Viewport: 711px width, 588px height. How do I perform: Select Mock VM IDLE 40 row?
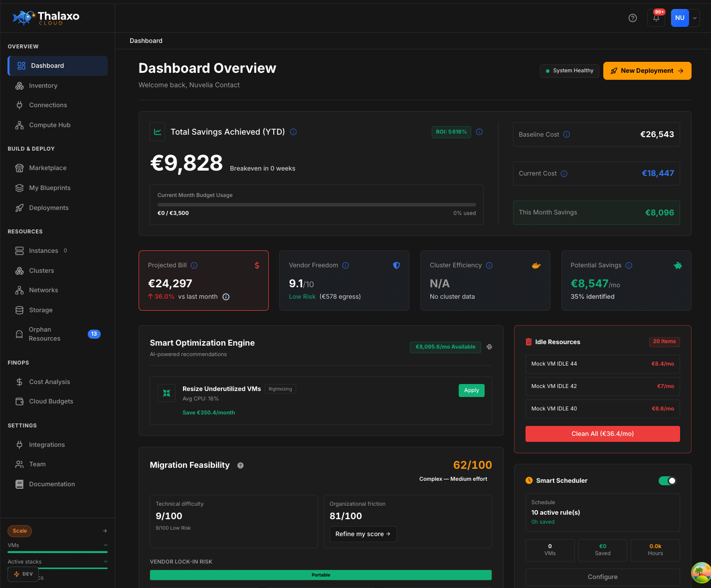click(x=602, y=409)
